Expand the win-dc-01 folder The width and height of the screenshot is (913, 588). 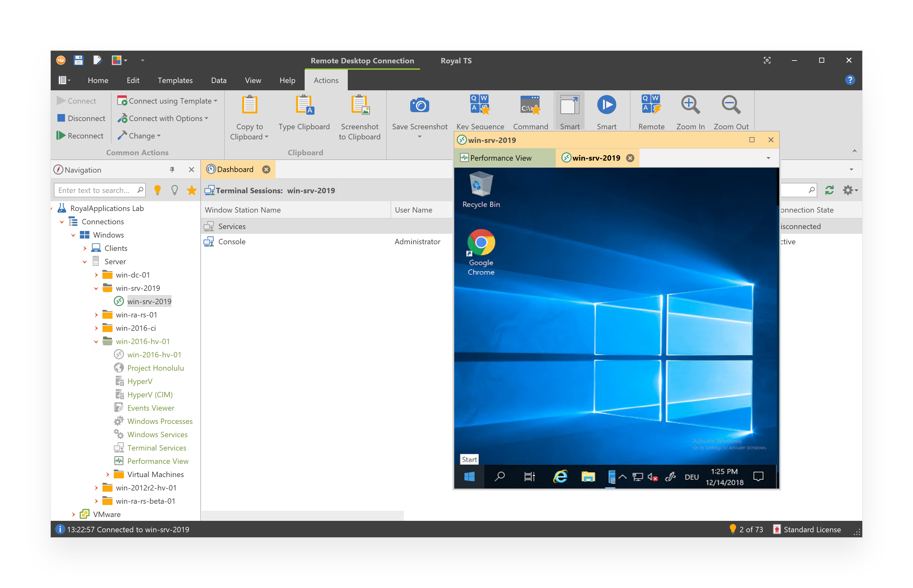click(x=96, y=275)
